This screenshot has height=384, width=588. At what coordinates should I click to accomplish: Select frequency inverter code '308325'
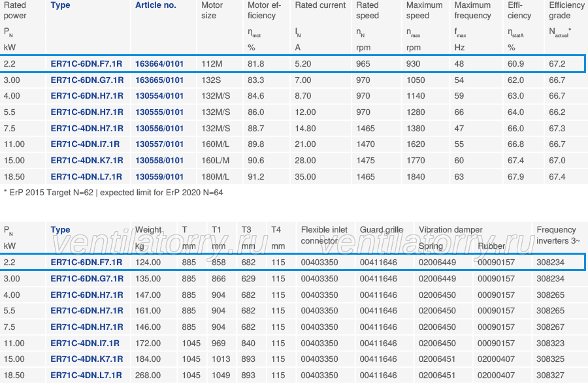pyautogui.click(x=550, y=359)
